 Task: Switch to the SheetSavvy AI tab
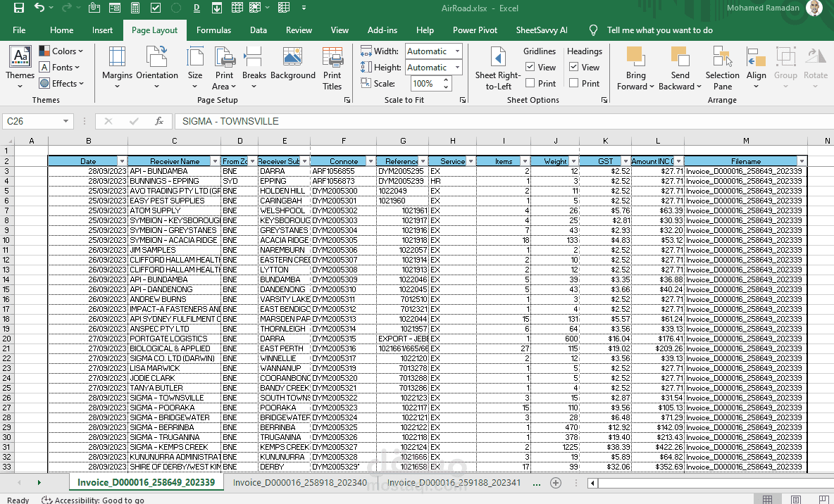[542, 30]
